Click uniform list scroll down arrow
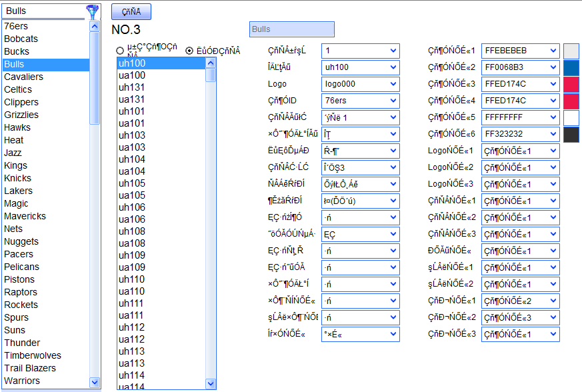 tap(211, 383)
